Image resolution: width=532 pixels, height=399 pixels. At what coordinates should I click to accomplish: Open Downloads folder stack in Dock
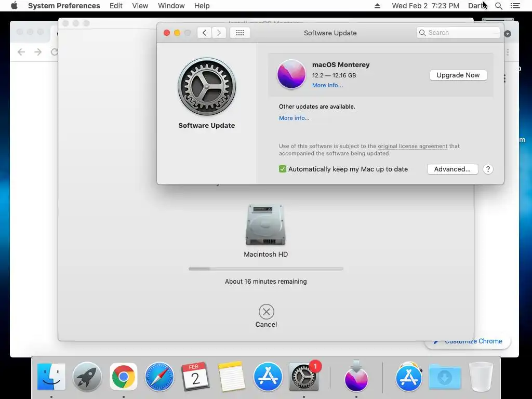click(x=445, y=377)
